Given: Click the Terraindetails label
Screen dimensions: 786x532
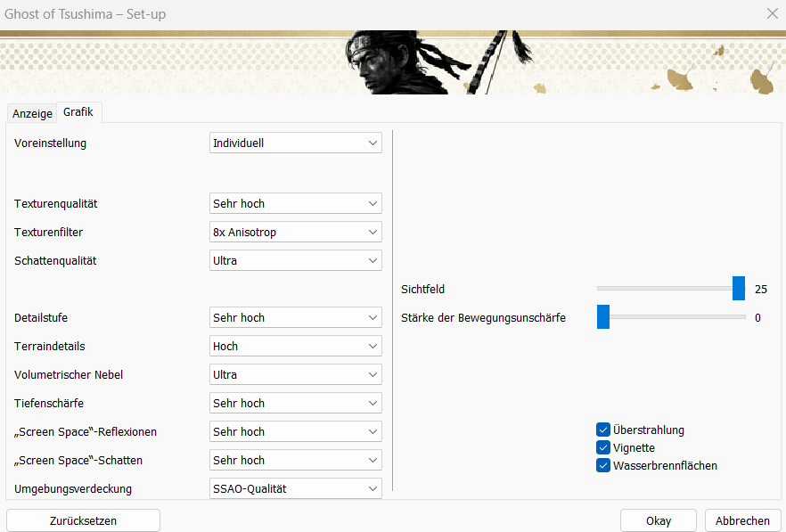Looking at the screenshot, I should tap(50, 347).
